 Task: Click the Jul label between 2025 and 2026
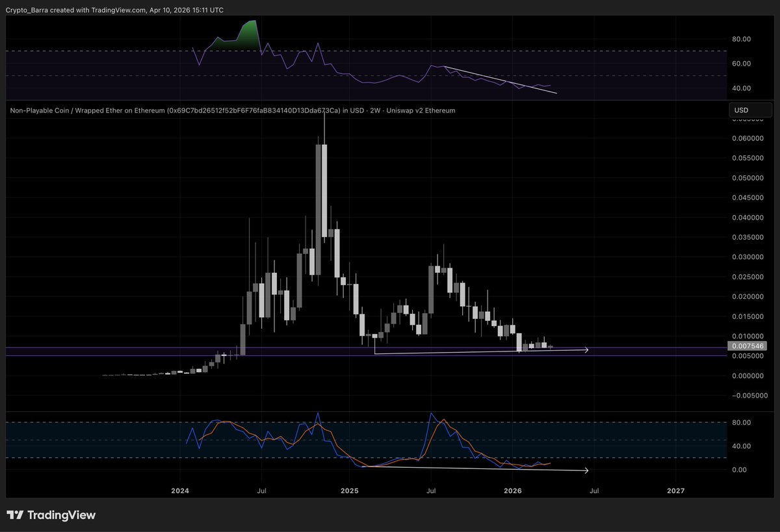(430, 490)
